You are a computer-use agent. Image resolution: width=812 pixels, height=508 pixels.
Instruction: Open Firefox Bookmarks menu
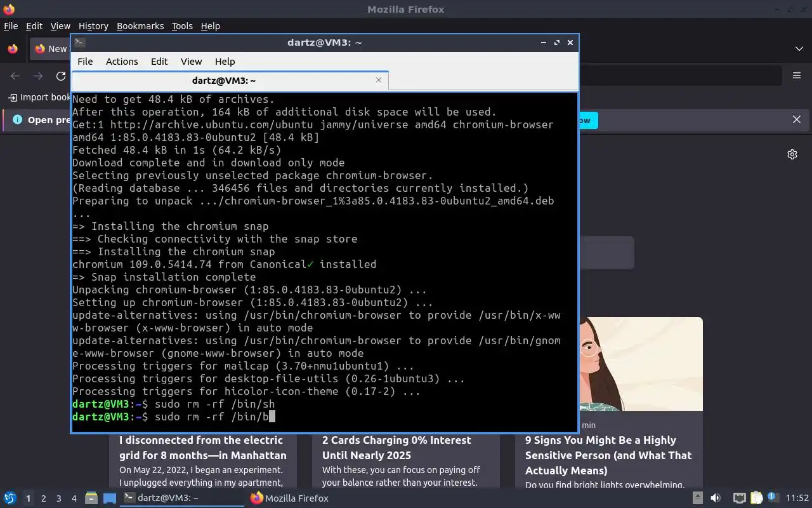point(140,26)
